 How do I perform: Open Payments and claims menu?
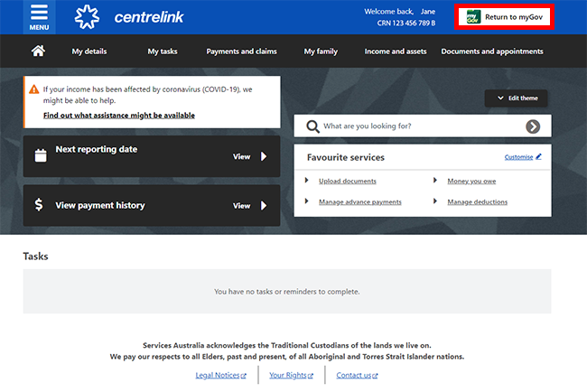click(x=241, y=51)
